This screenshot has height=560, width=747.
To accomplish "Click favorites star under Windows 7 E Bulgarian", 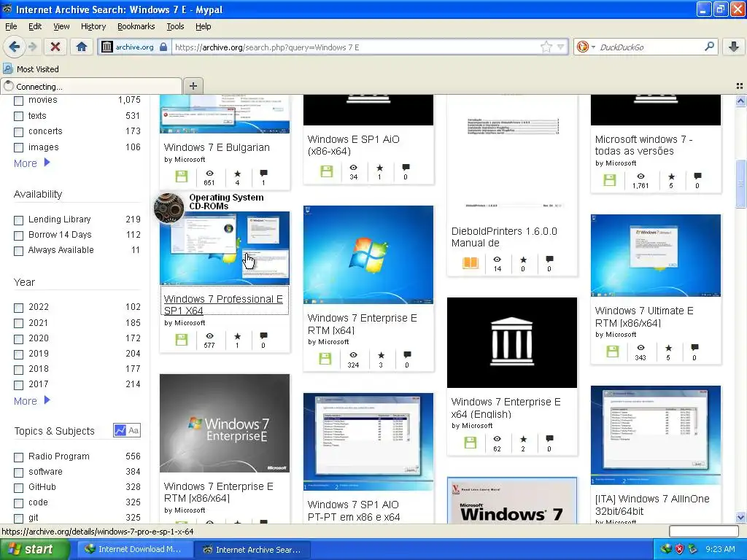I will (237, 174).
